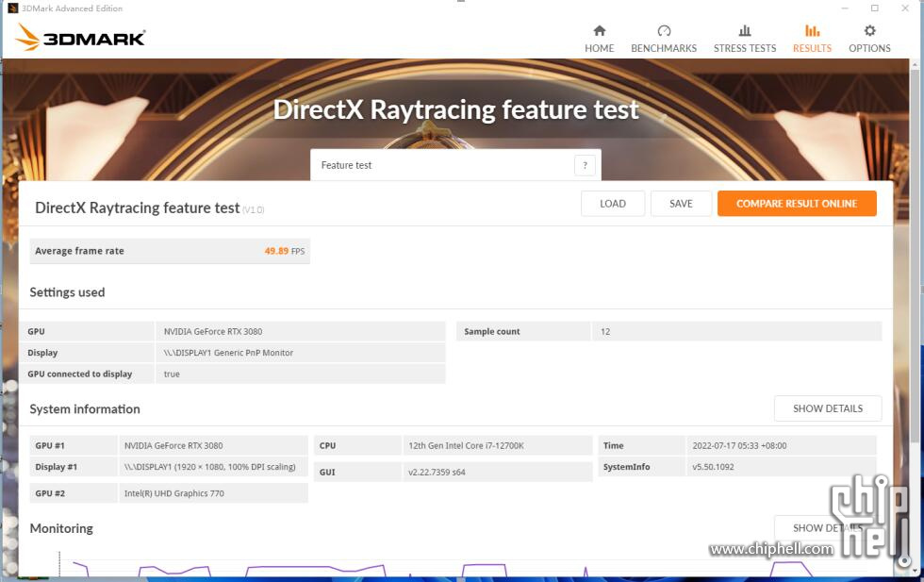This screenshot has width=924, height=582.
Task: Click the Sample count label
Action: pos(492,331)
